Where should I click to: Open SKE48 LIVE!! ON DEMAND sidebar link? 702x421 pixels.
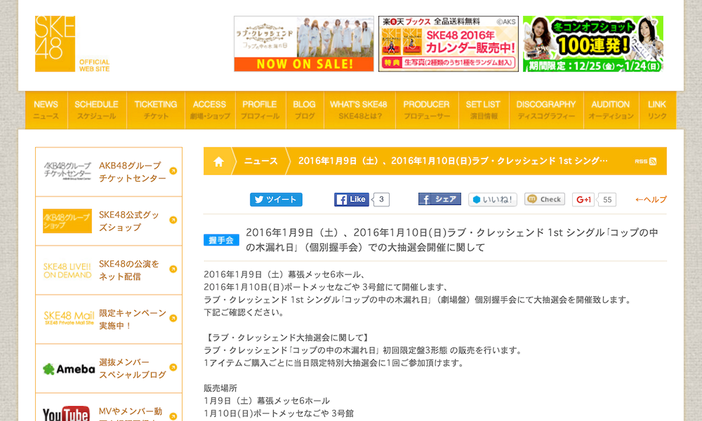[109, 270]
